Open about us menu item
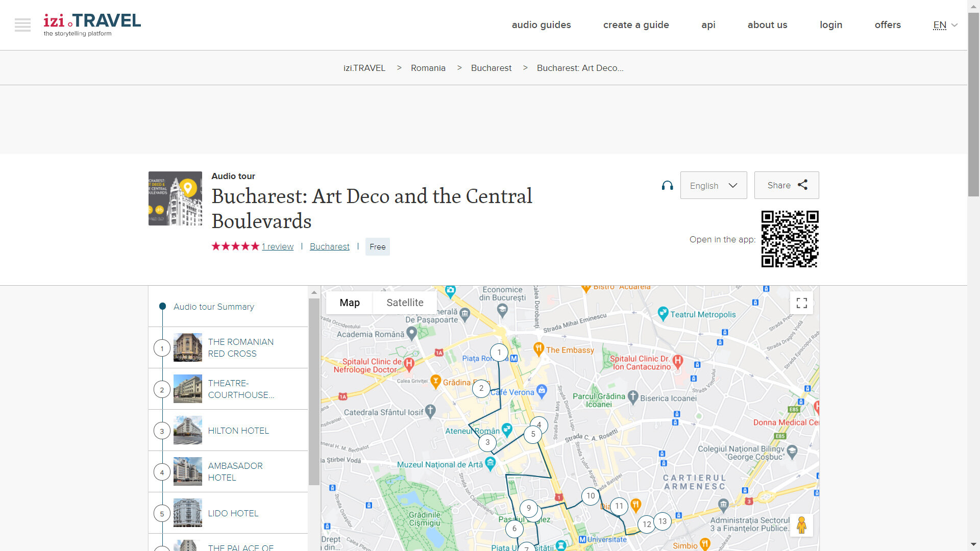980x551 pixels. point(767,25)
